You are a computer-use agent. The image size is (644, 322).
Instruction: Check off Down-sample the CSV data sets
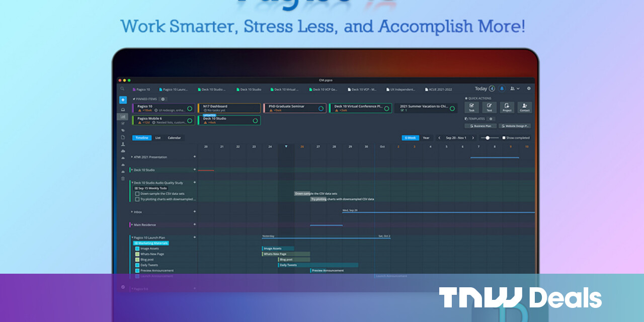click(x=137, y=194)
